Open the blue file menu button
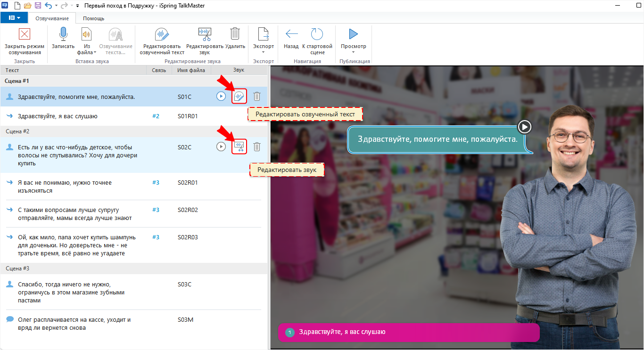Image resolution: width=644 pixels, height=350 pixels. click(x=14, y=18)
